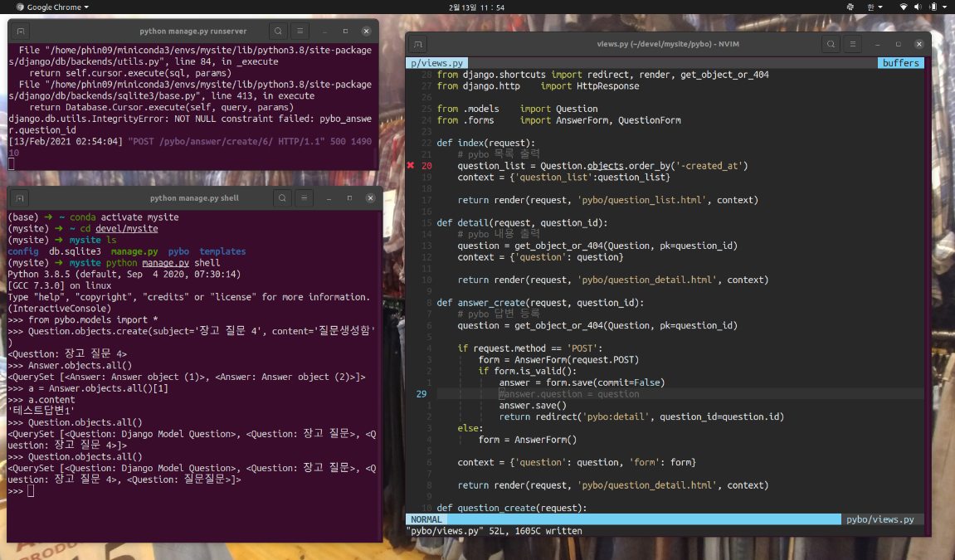Click the red error sign on line 20

click(x=411, y=166)
